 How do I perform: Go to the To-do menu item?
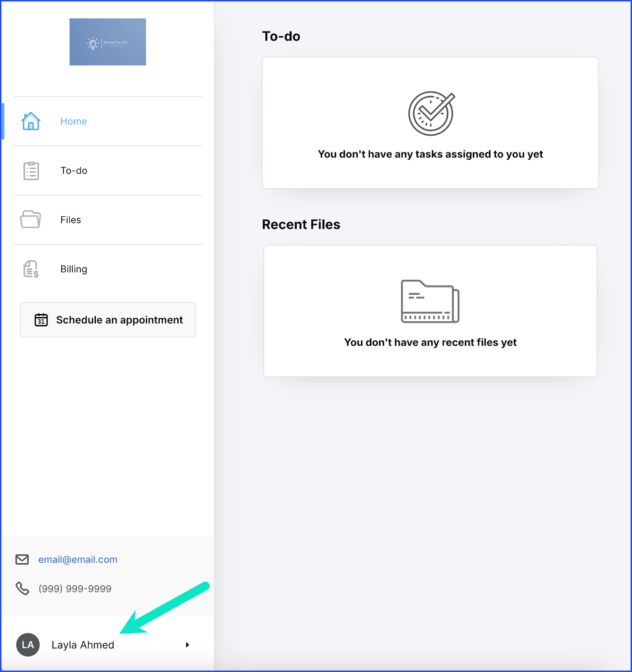(74, 171)
